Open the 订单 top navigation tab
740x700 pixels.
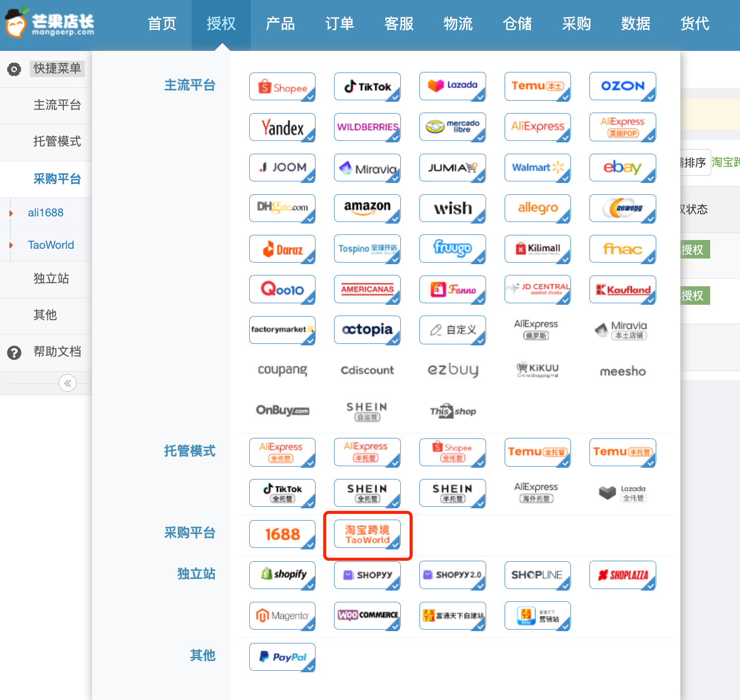(x=340, y=24)
